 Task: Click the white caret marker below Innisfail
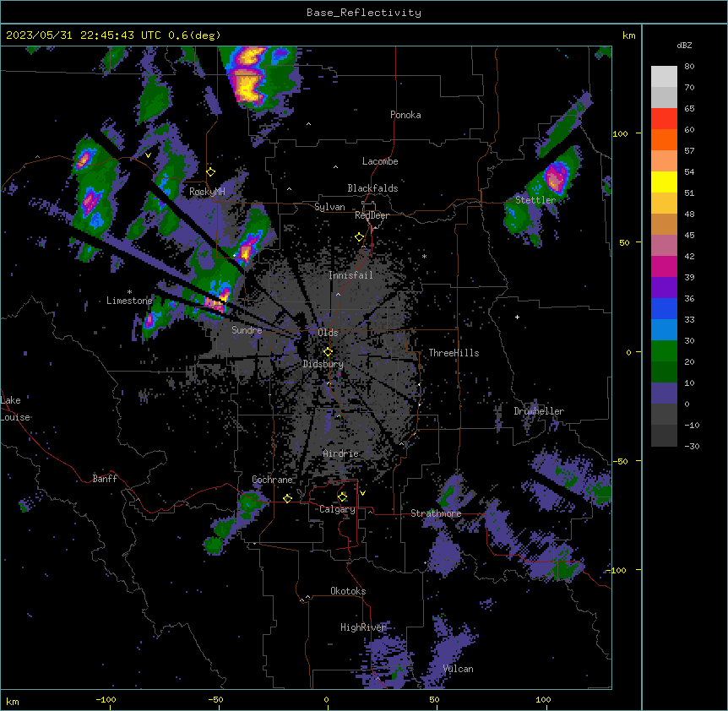(338, 294)
